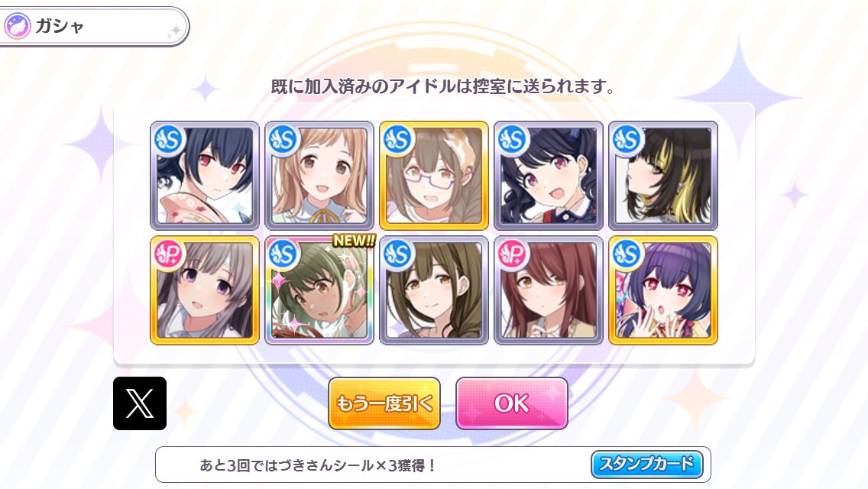Click the X (Twitter) share icon
Viewport: 868px width, 489px height.
[x=140, y=403]
